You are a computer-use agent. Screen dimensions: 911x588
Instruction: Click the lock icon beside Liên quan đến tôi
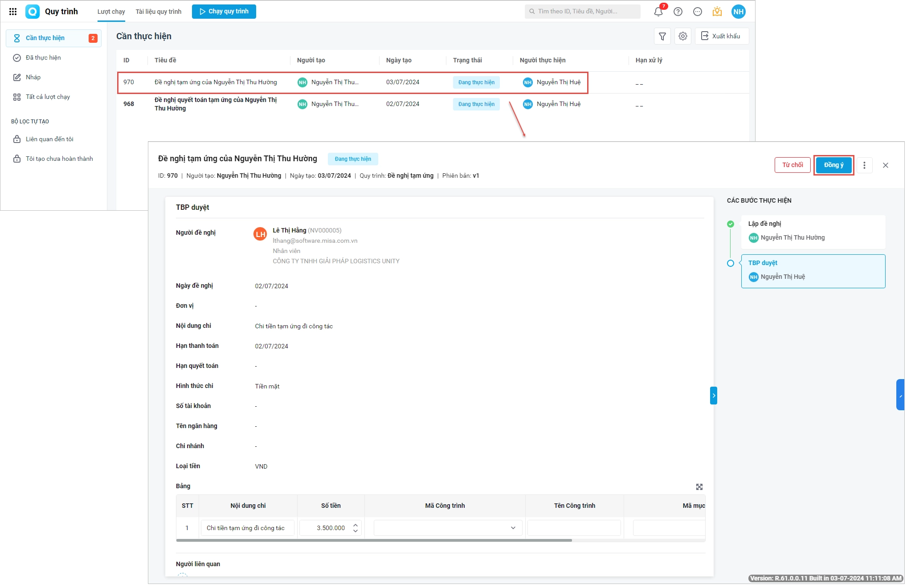[x=17, y=139]
